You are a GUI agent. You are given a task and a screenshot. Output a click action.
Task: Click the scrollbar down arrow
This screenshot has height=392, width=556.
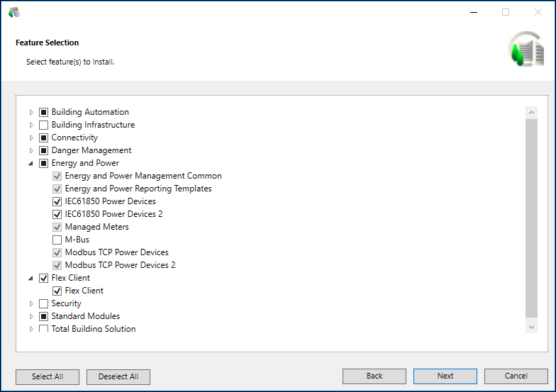click(x=532, y=327)
